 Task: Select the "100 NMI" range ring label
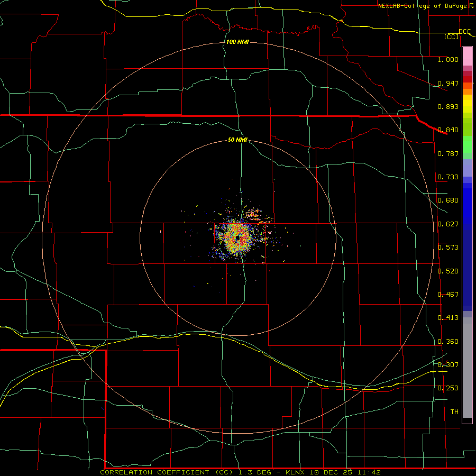pyautogui.click(x=237, y=42)
